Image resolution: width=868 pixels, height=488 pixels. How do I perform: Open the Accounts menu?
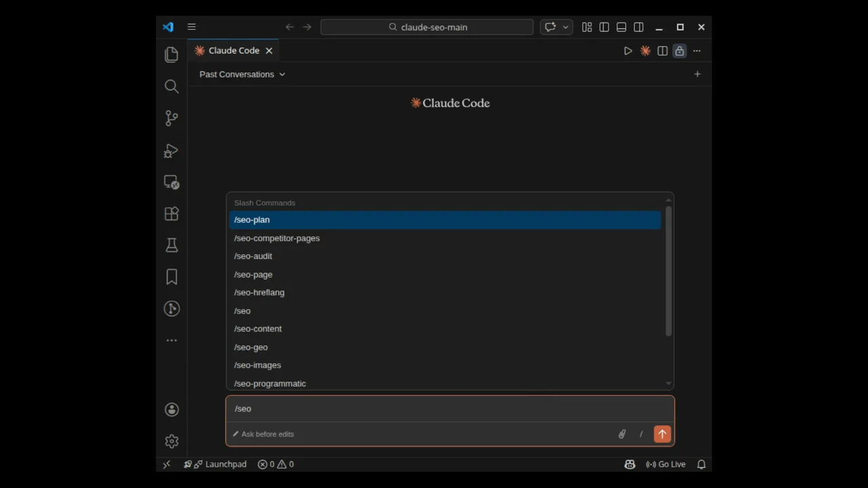[172, 409]
